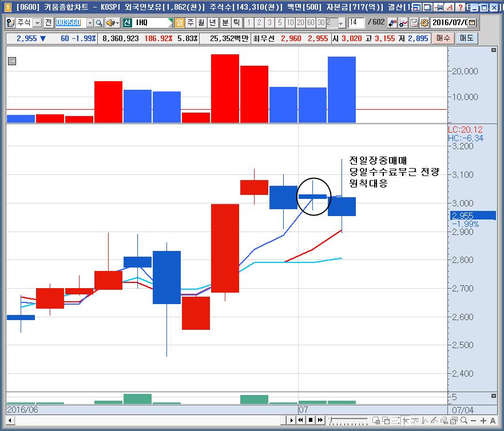The height and width of the screenshot is (431, 504).
Task: Open the add indicator chart icon
Action: (x=403, y=23)
